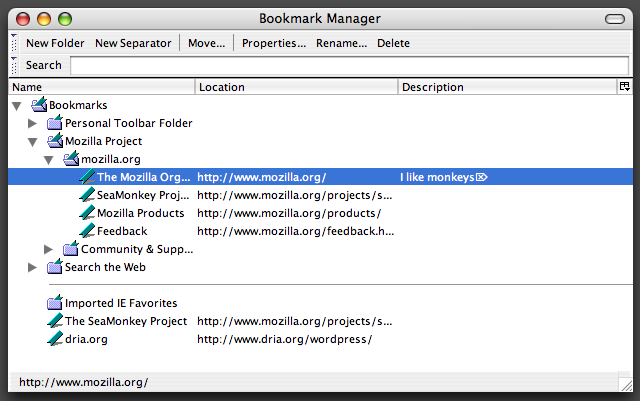Click the Mozilla Project folder icon
The image size is (640, 401).
coord(55,141)
